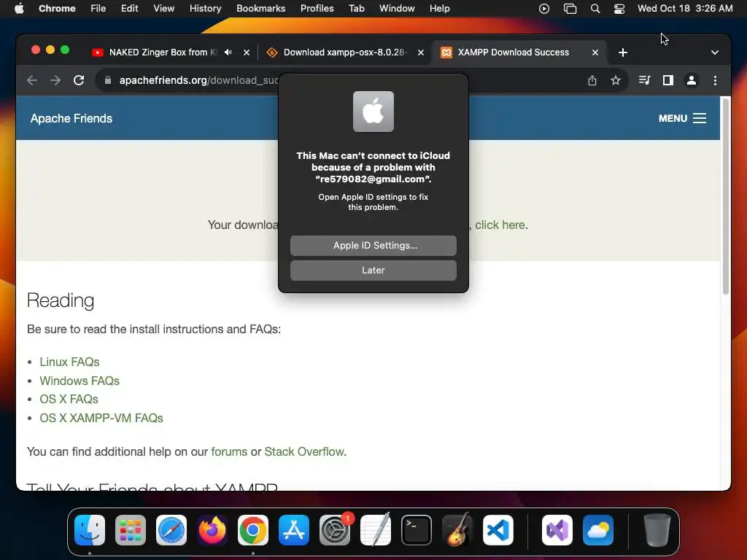Expand the tab search chevron
This screenshot has width=747, height=560.
pos(715,52)
